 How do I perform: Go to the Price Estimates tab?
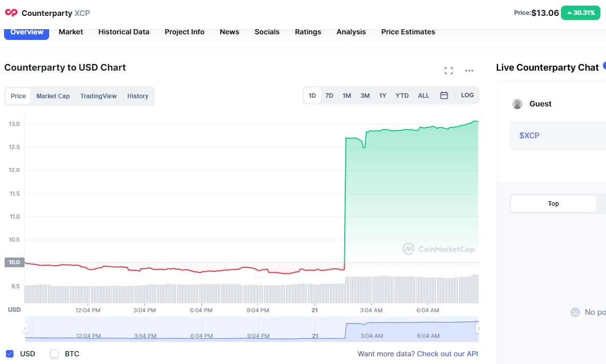(x=408, y=32)
